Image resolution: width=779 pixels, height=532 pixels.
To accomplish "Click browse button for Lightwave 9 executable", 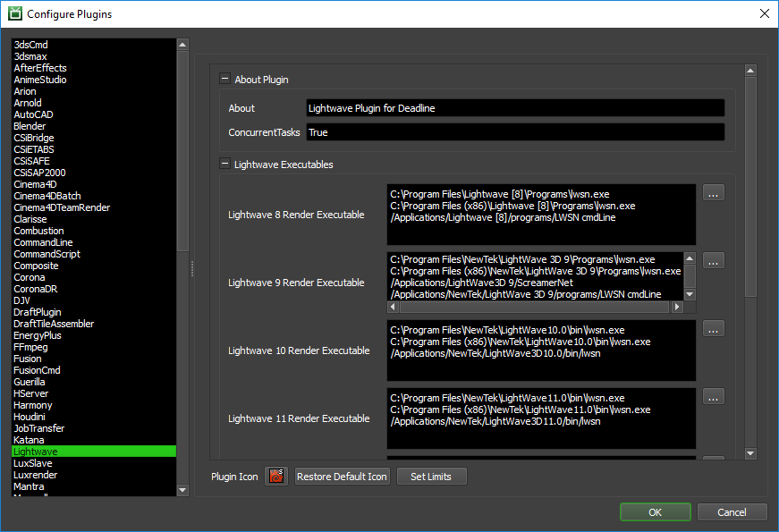I will click(x=713, y=261).
